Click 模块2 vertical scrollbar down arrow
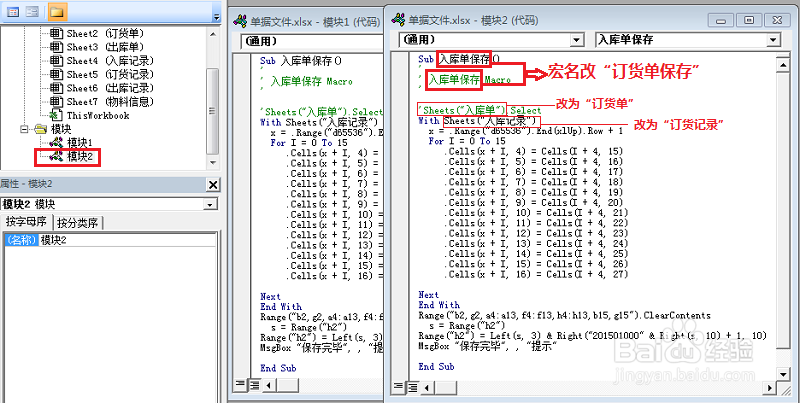The image size is (800, 403). tap(781, 375)
